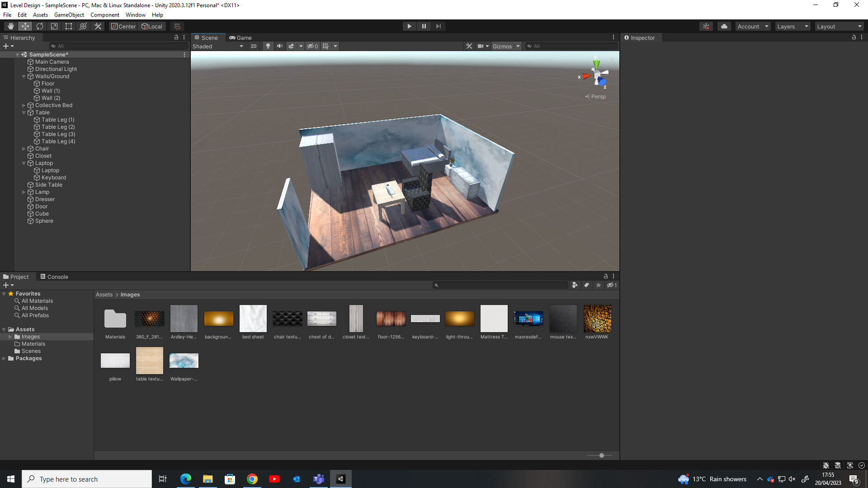The height and width of the screenshot is (488, 868).
Task: Click the Account button
Action: [752, 26]
